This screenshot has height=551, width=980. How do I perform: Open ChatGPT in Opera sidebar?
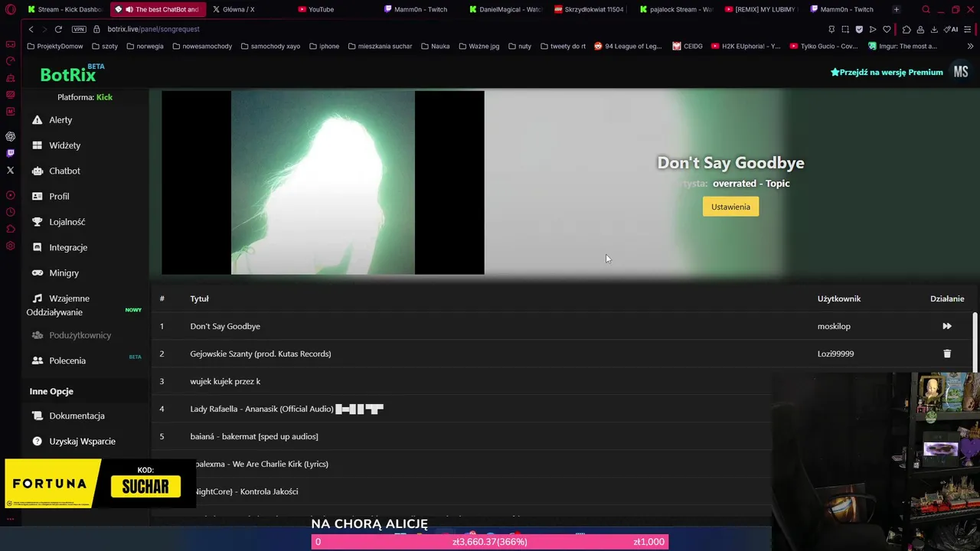click(10, 136)
